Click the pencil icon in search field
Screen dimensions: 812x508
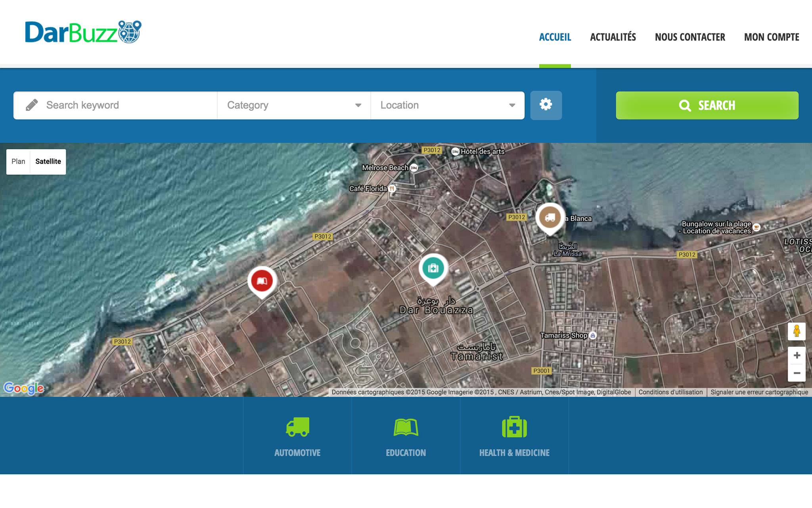[x=32, y=105]
